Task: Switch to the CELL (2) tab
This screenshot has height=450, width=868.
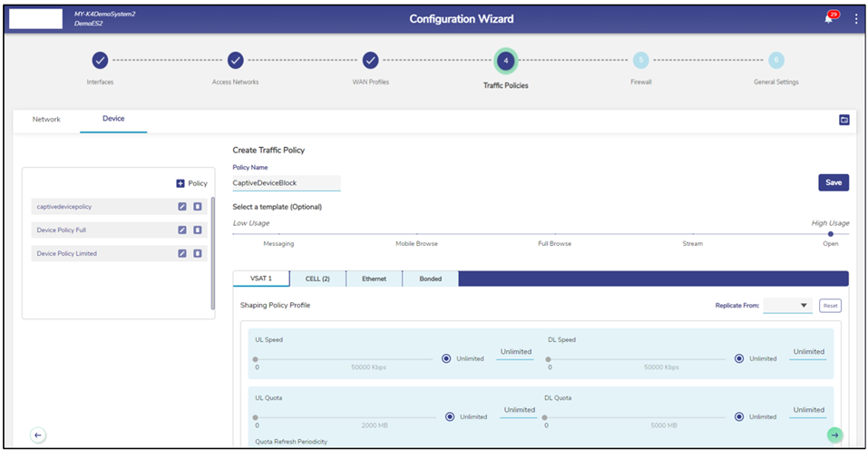Action: (x=317, y=279)
